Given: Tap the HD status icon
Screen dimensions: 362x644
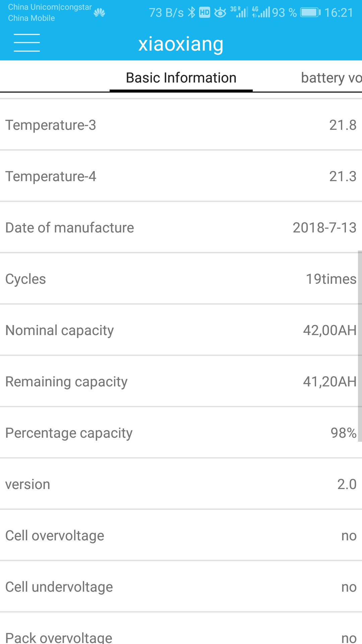Looking at the screenshot, I should click(204, 13).
